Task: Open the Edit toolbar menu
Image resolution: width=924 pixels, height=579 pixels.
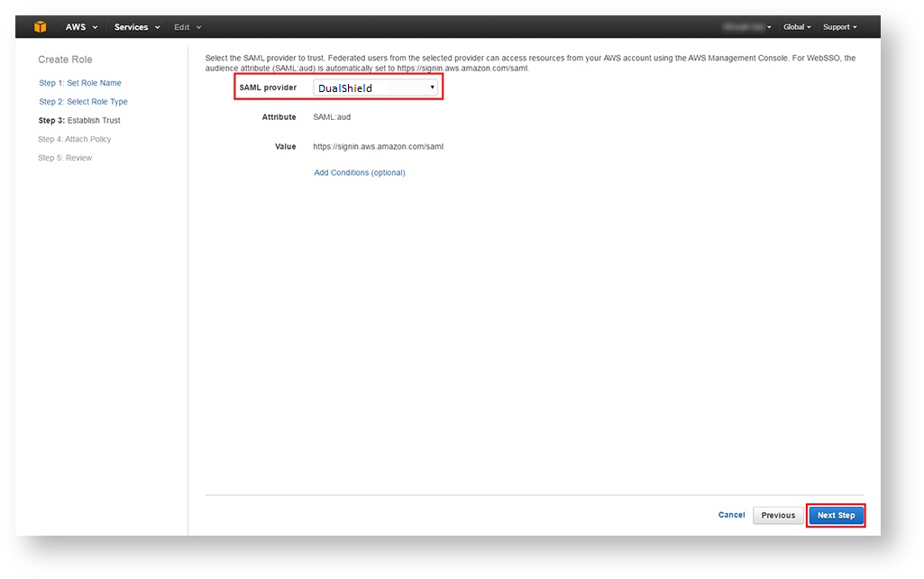Action: click(188, 27)
